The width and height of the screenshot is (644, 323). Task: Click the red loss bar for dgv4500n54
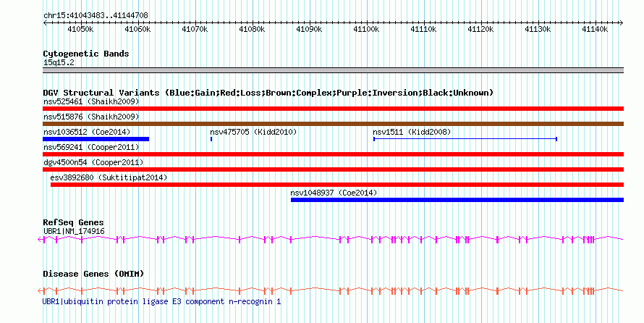click(x=333, y=169)
